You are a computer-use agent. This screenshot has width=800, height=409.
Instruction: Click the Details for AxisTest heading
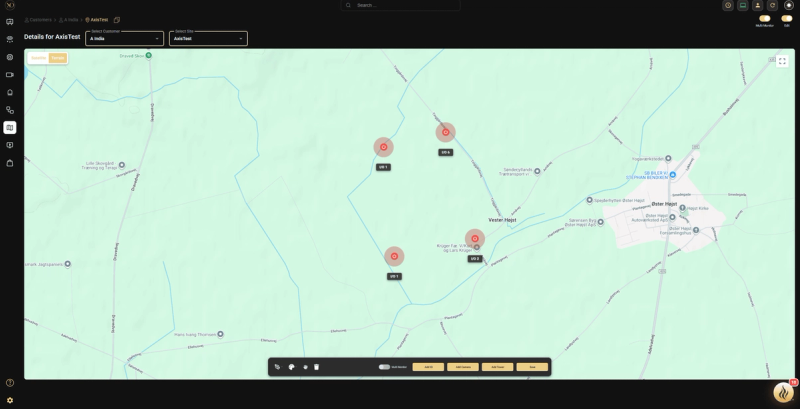tap(52, 37)
